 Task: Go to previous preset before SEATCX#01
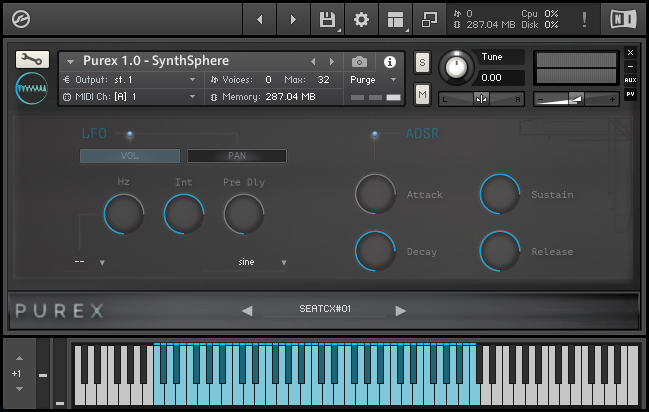(248, 311)
